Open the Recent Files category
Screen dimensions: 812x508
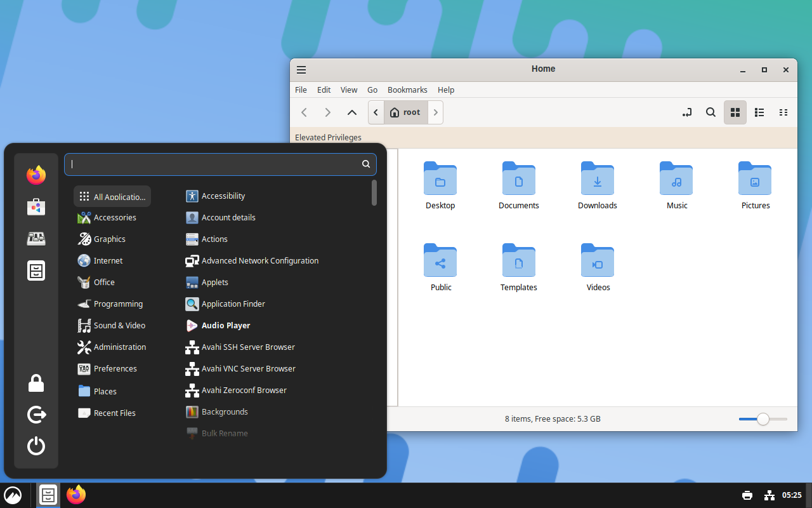(112, 413)
